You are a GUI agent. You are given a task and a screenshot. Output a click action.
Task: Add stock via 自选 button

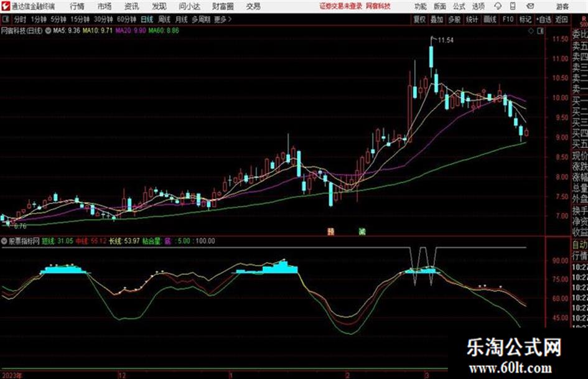(x=543, y=19)
